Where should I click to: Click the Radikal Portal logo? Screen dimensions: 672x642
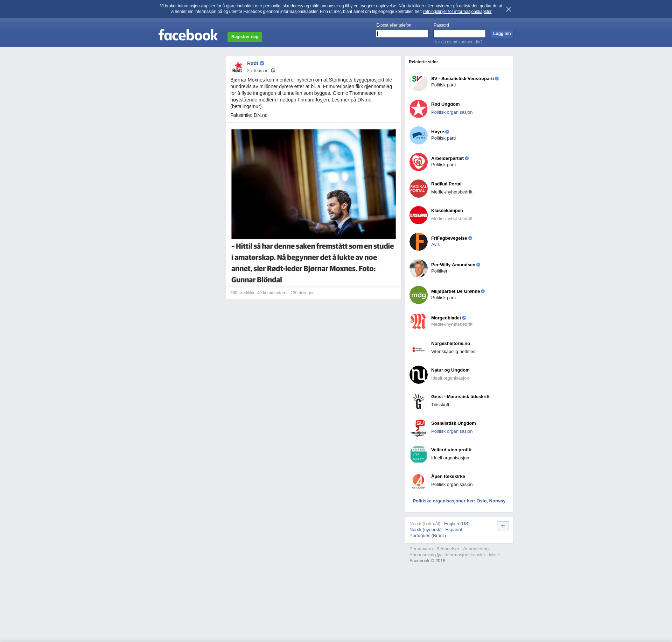click(x=419, y=189)
